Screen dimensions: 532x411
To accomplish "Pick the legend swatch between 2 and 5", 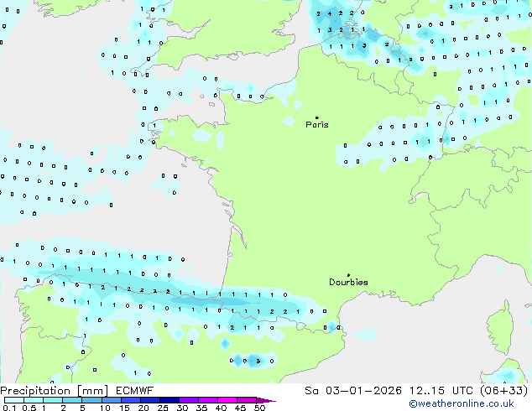I will 72,400.
